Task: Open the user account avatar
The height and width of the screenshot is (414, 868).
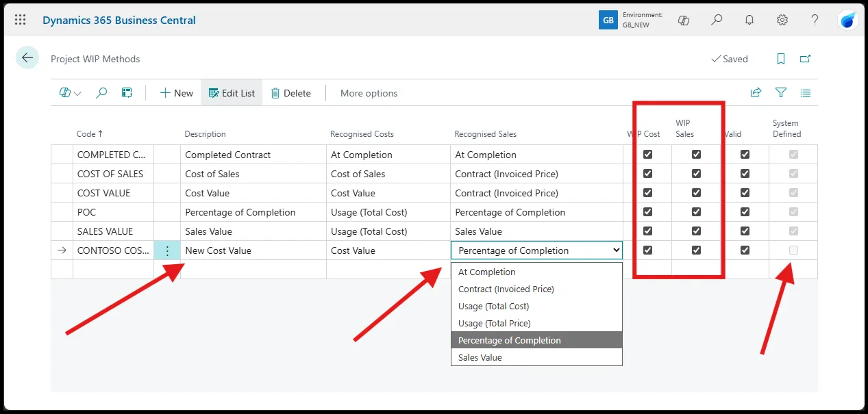Action: (x=848, y=20)
